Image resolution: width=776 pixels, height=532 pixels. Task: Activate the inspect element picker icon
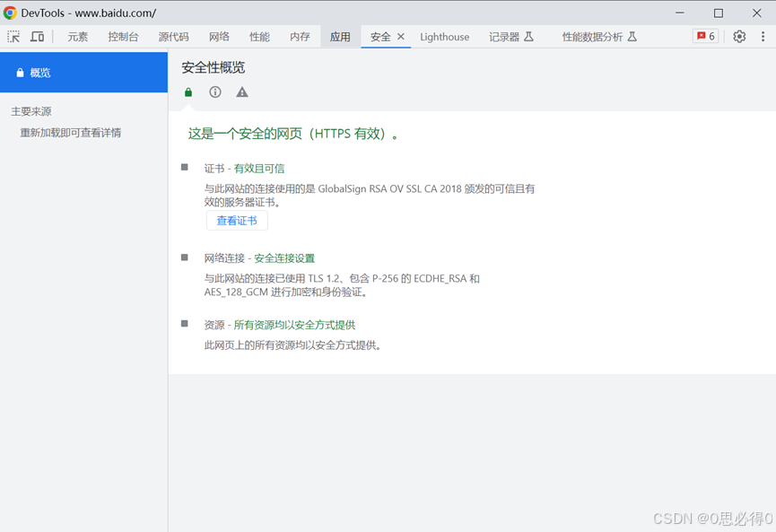pos(13,37)
